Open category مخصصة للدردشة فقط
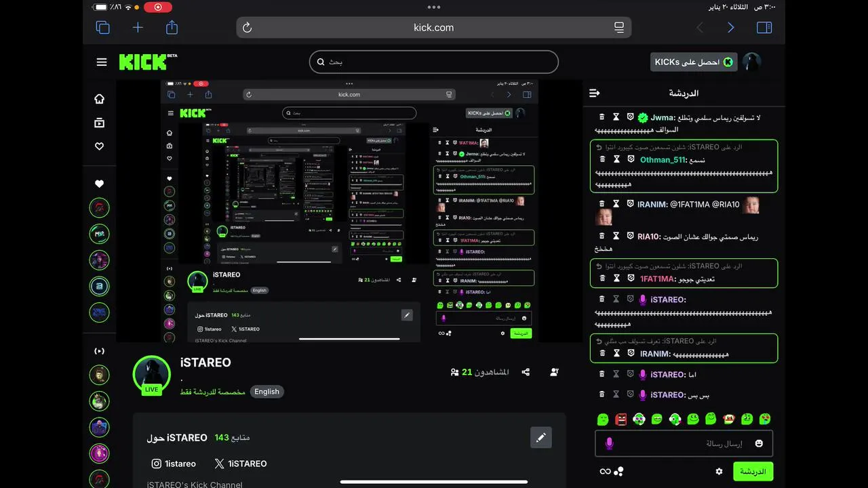Viewport: 868px width, 488px height. click(x=213, y=392)
